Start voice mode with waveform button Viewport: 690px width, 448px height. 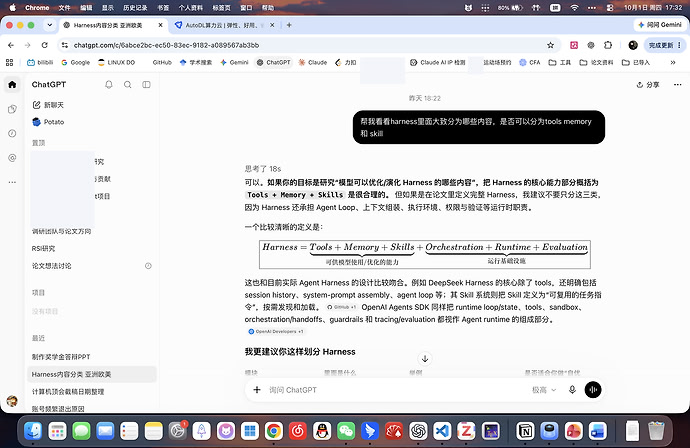tap(593, 390)
